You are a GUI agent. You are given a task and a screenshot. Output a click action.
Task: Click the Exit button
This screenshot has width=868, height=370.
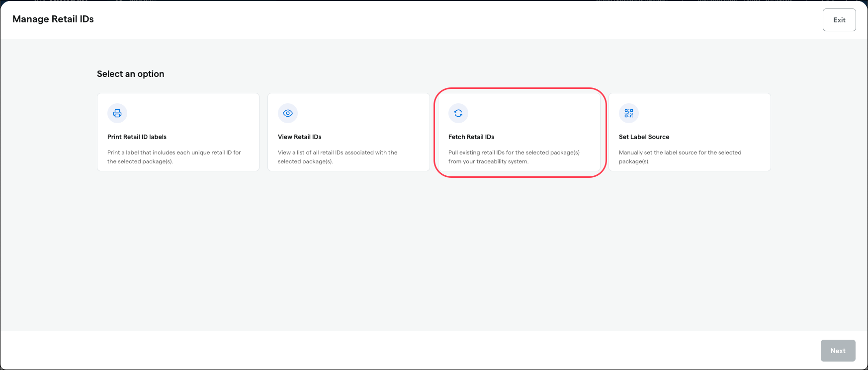[x=839, y=20]
